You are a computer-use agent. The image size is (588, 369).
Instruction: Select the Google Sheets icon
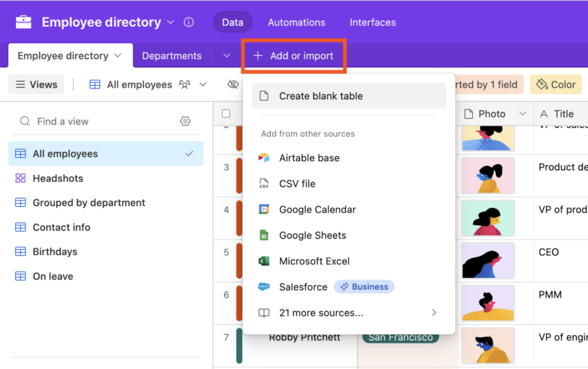264,235
